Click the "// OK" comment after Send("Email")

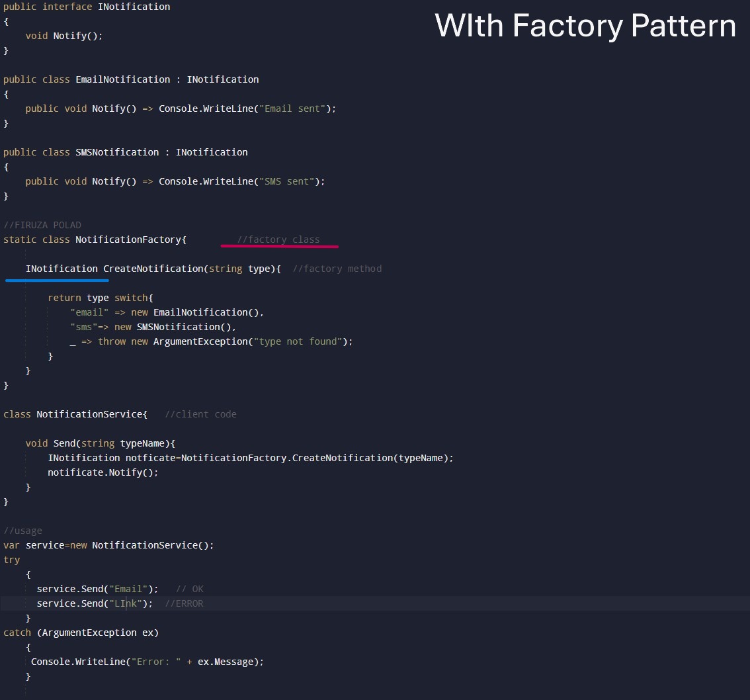[190, 589]
